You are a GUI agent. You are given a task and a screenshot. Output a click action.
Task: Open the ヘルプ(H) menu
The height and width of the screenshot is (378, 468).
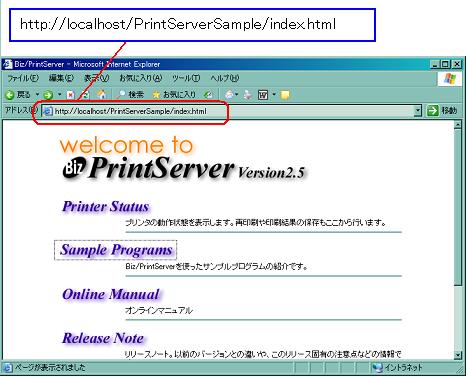pyautogui.click(x=225, y=78)
